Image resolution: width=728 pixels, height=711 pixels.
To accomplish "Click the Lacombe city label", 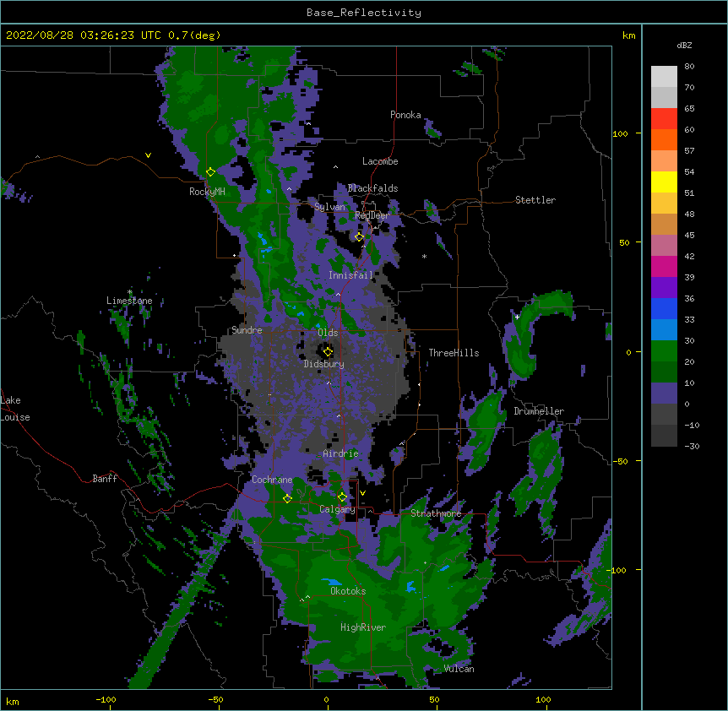I will [x=380, y=161].
